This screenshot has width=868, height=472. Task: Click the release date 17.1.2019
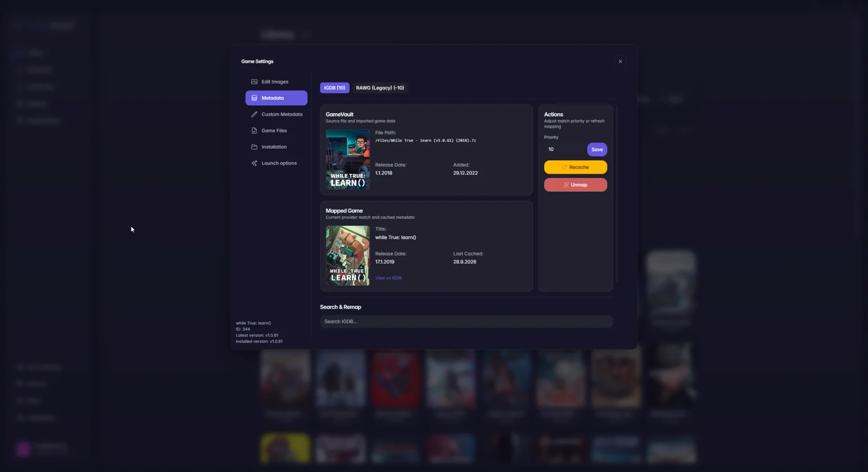click(x=385, y=262)
